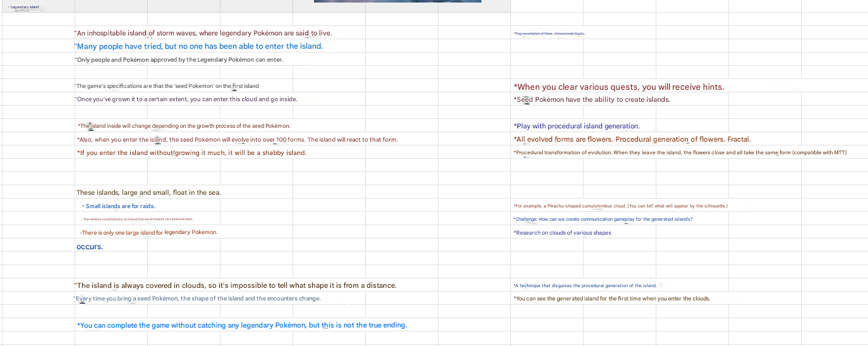Click 'If you enter the island without growing' text
This screenshot has width=868, height=346.
click(x=191, y=152)
